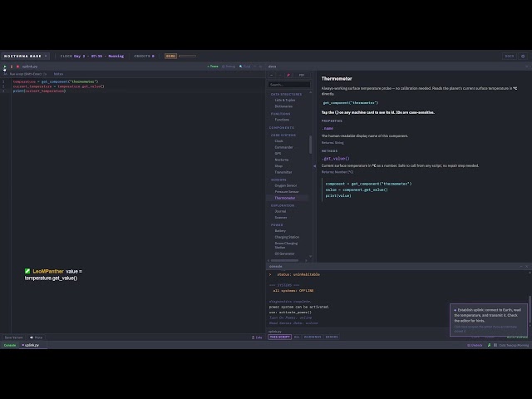Open Find in the editor toolbar
Screen dimensions: 532x399
click(244, 66)
